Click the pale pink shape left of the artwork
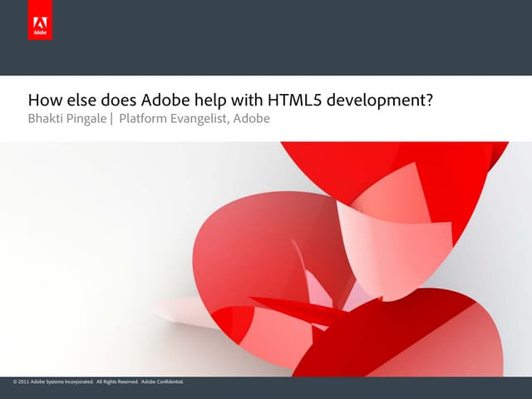Screen dimensions: 532x399 (x=179, y=309)
